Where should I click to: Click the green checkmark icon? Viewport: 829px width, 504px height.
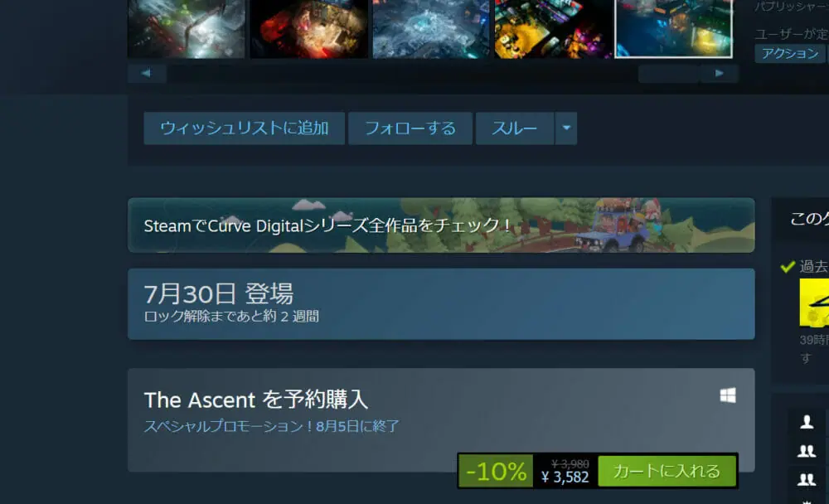pos(788,267)
